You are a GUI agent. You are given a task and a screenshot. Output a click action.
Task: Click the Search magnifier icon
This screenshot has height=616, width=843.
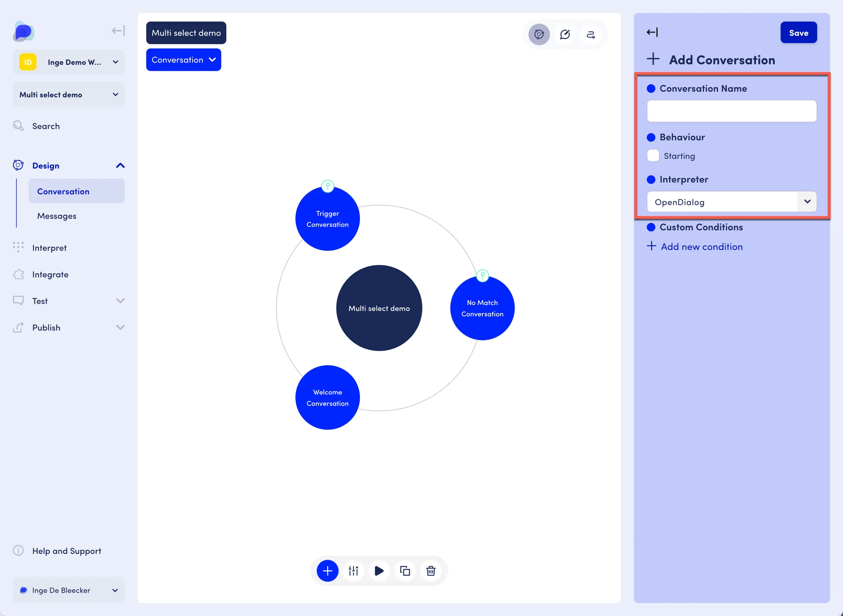pos(18,126)
